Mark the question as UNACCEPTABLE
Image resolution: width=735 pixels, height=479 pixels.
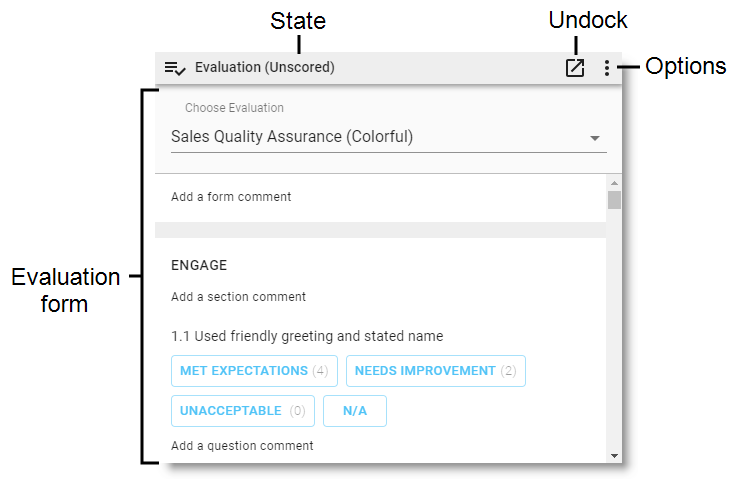(x=243, y=411)
